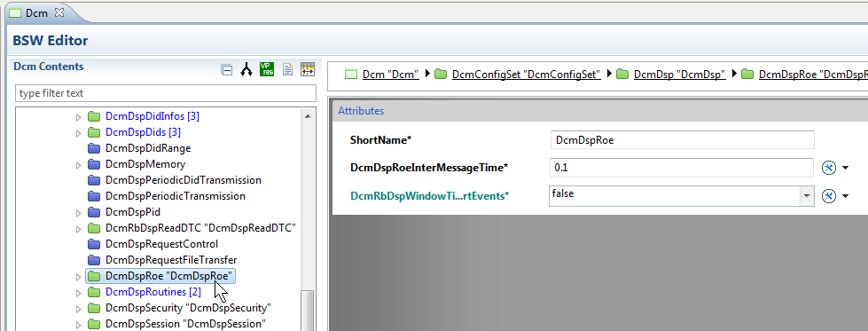Open arrow menu next to DcmDspRoeInterMessageTime tools icon
868x331 pixels.
845,168
